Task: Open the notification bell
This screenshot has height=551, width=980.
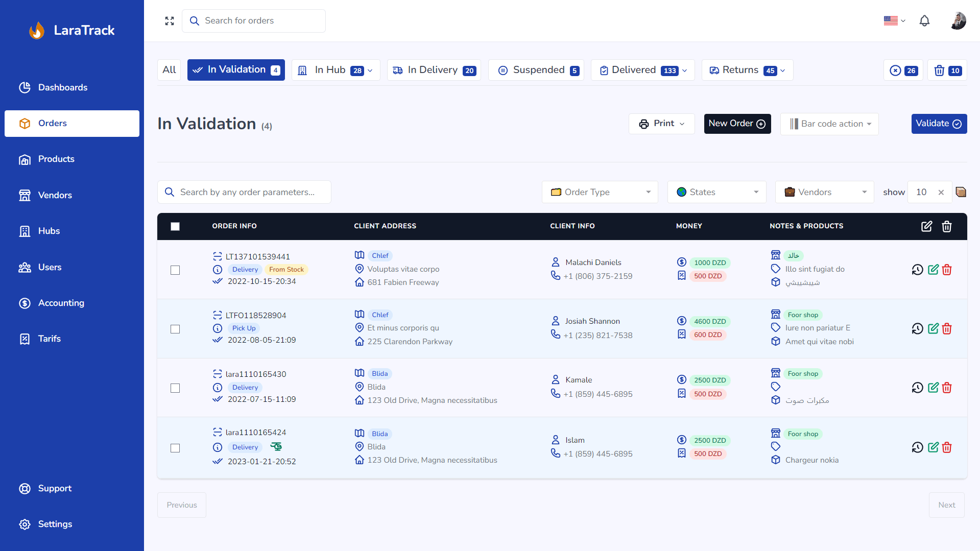Action: coord(924,21)
